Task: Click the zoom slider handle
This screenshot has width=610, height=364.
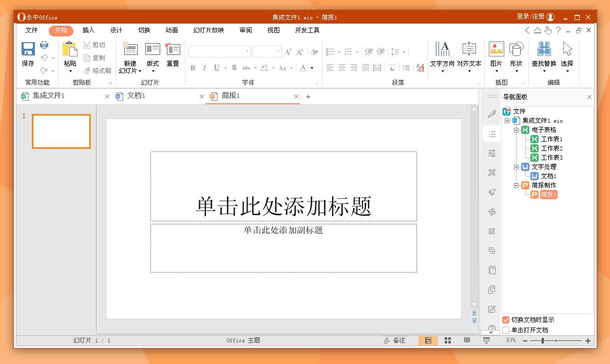Action: [x=543, y=341]
